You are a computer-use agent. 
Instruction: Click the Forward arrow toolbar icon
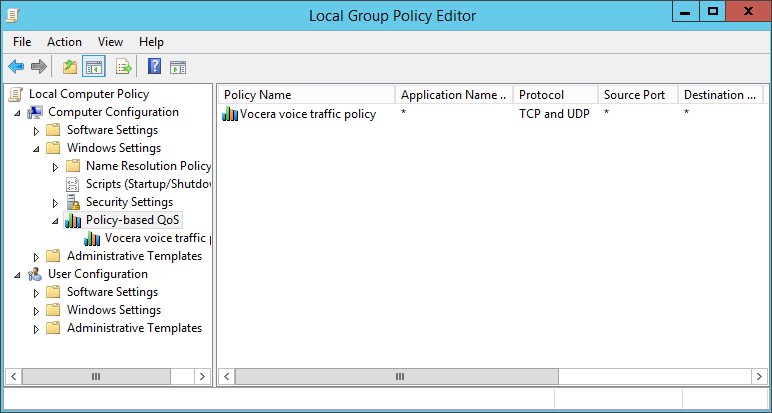coord(39,67)
